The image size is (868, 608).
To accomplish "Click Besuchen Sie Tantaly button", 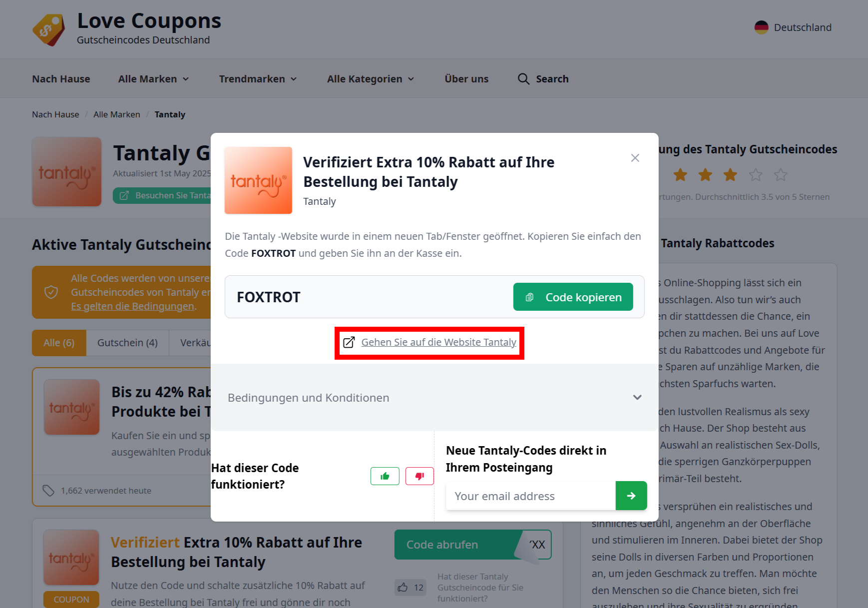I will [162, 195].
